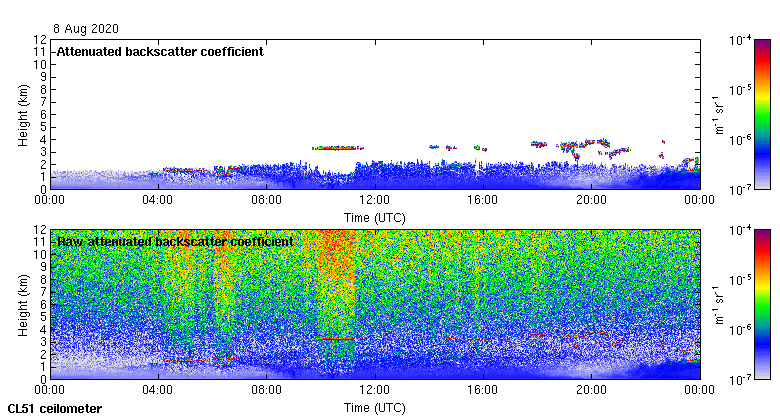Click the bottom colorbar's 10^-5 label
The height and width of the screenshot is (420, 780).
point(740,280)
